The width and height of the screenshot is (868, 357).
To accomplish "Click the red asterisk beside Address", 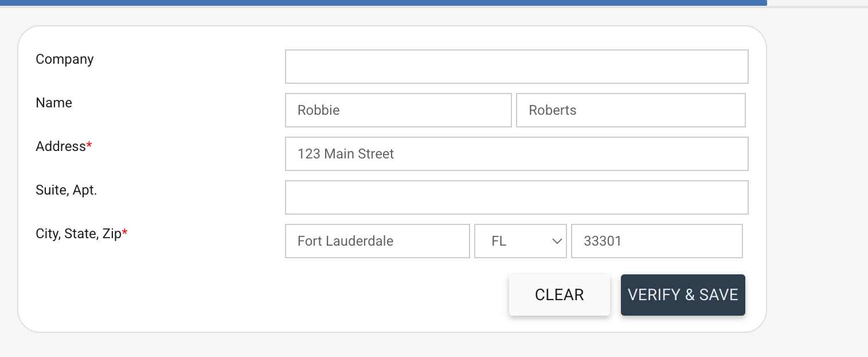I will 89,145.
